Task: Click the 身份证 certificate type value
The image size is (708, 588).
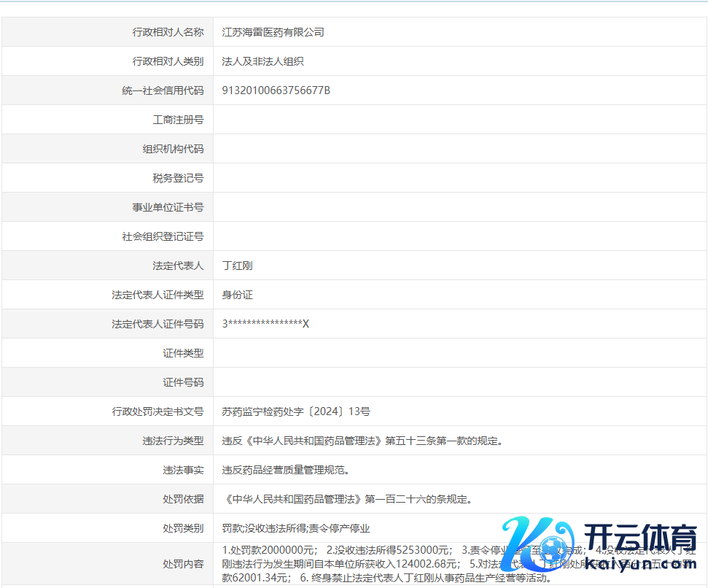Action: click(x=237, y=295)
